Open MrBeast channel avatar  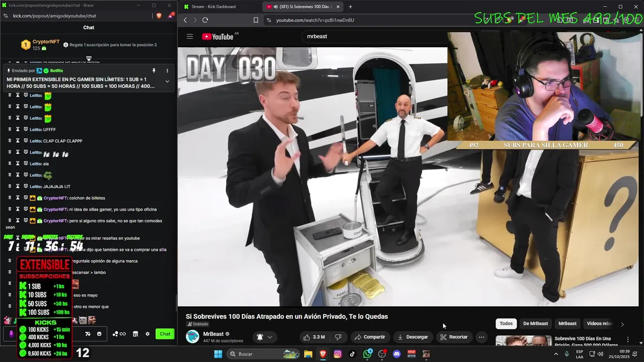pos(193,337)
